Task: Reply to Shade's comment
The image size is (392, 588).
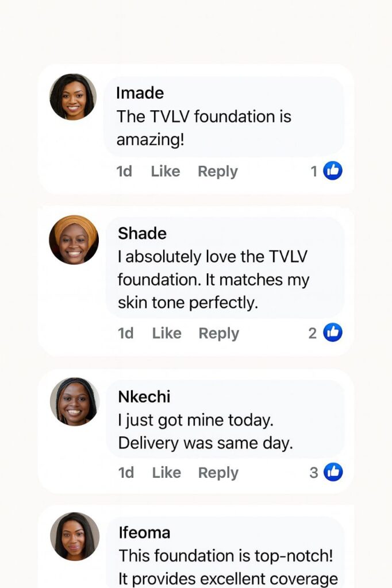Action: pyautogui.click(x=219, y=333)
